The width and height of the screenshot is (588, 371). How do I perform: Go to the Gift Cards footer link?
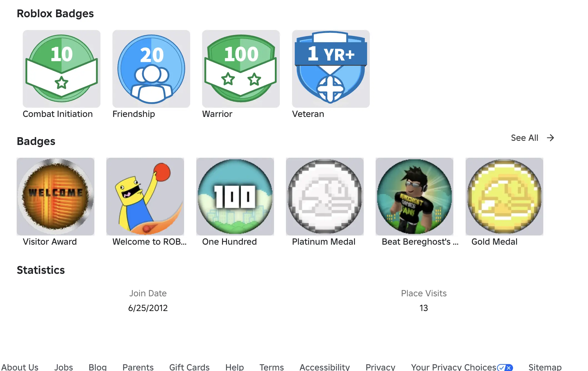pyautogui.click(x=189, y=367)
